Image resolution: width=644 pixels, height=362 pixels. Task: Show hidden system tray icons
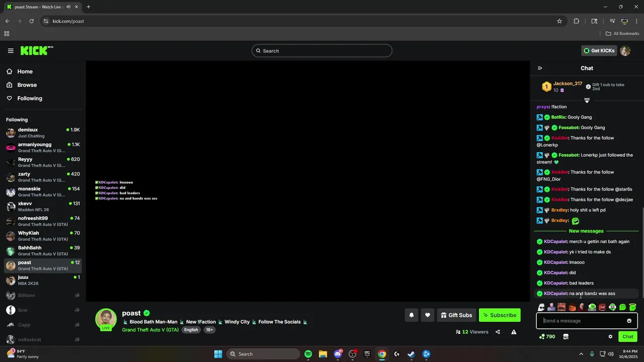(581, 354)
